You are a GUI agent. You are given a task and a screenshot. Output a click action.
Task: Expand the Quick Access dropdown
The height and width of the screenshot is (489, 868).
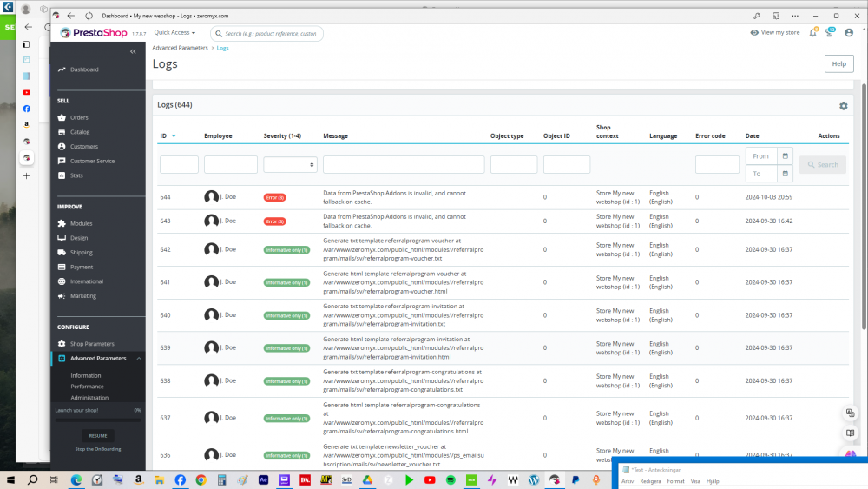(x=174, y=33)
